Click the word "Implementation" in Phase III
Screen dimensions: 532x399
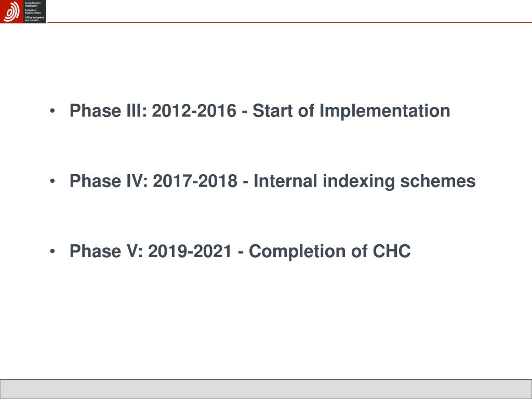point(385,111)
